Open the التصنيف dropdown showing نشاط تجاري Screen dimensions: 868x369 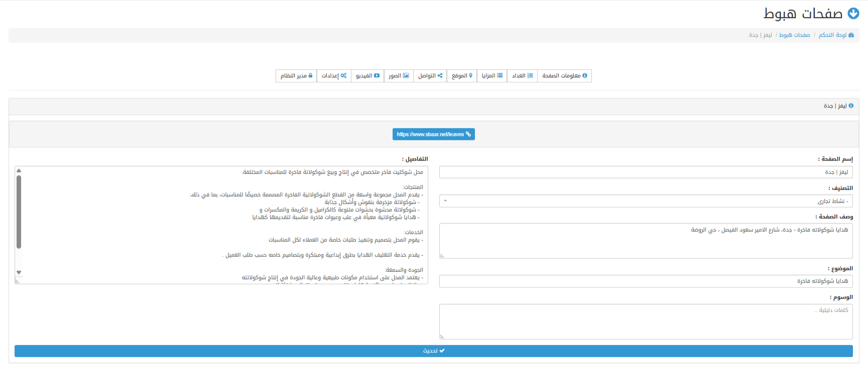point(646,201)
